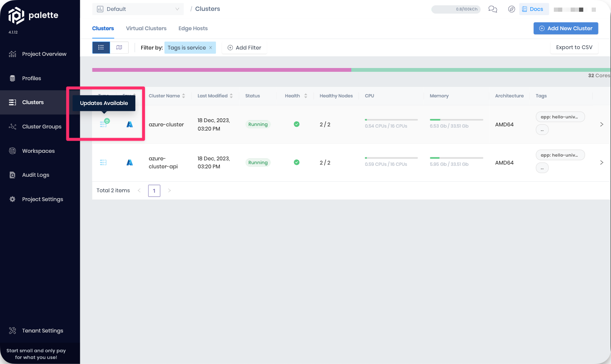The height and width of the screenshot is (364, 611).
Task: Expand details for azure-cluster row
Action: [601, 124]
